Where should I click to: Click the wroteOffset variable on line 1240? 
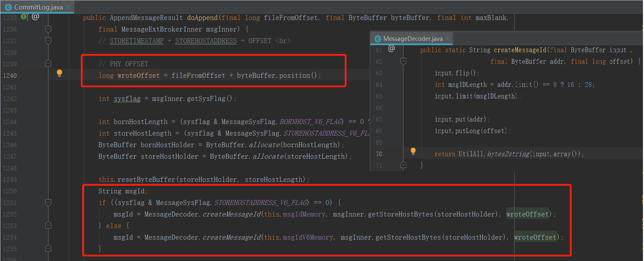click(x=139, y=76)
